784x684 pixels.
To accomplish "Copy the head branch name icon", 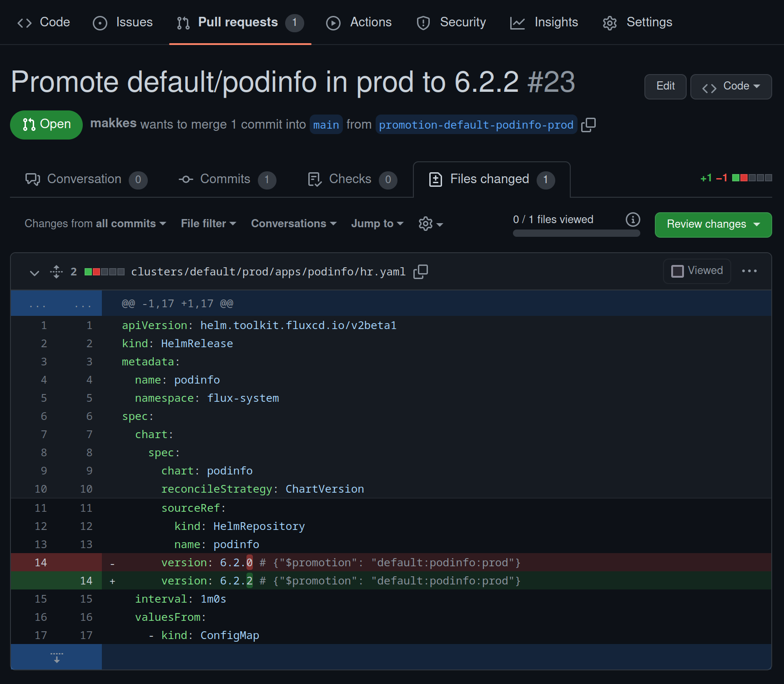I will click(588, 125).
